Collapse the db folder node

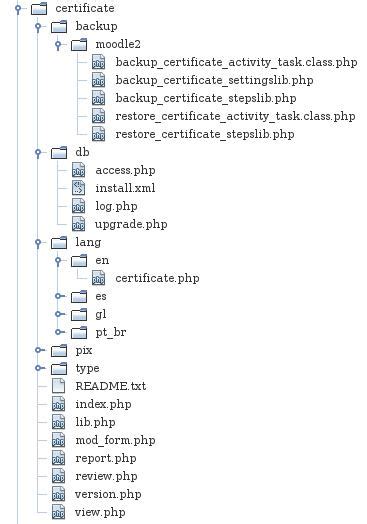38,152
